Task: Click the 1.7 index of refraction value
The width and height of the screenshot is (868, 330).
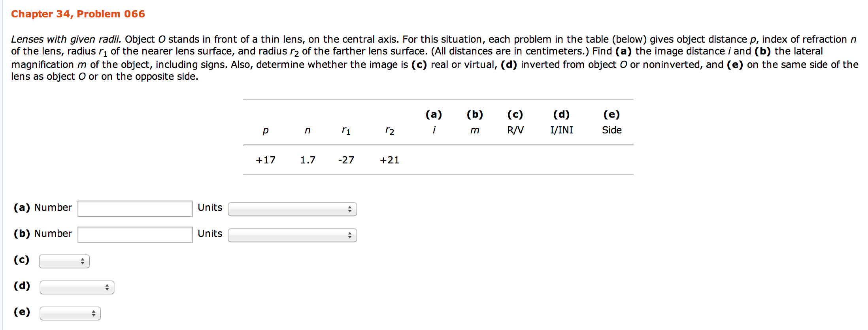Action: (308, 160)
